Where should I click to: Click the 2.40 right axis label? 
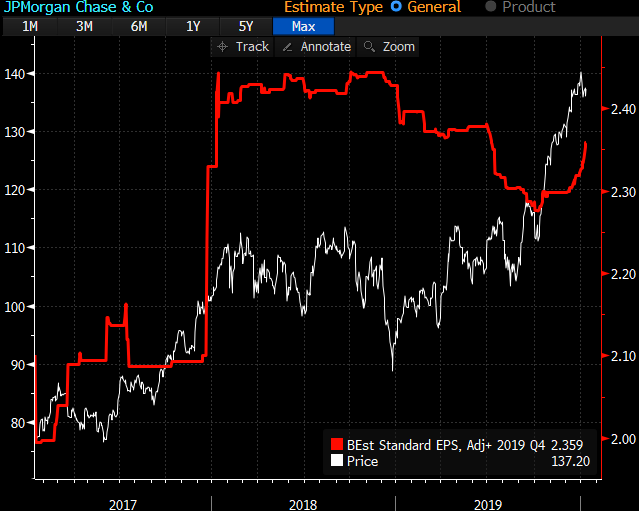pos(624,109)
